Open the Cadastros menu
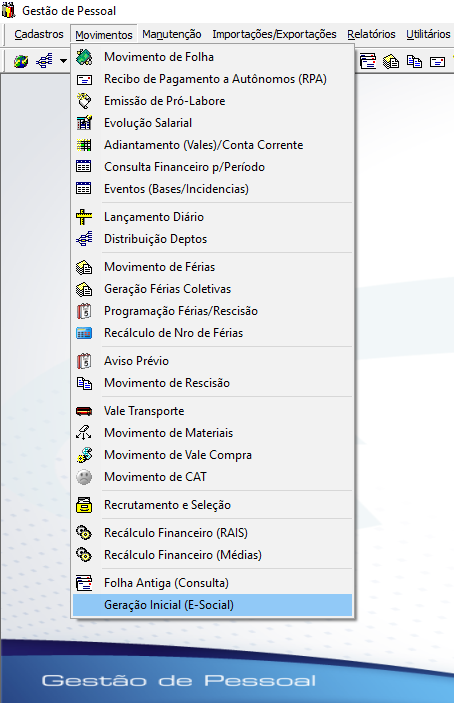454x703 pixels. tap(39, 34)
